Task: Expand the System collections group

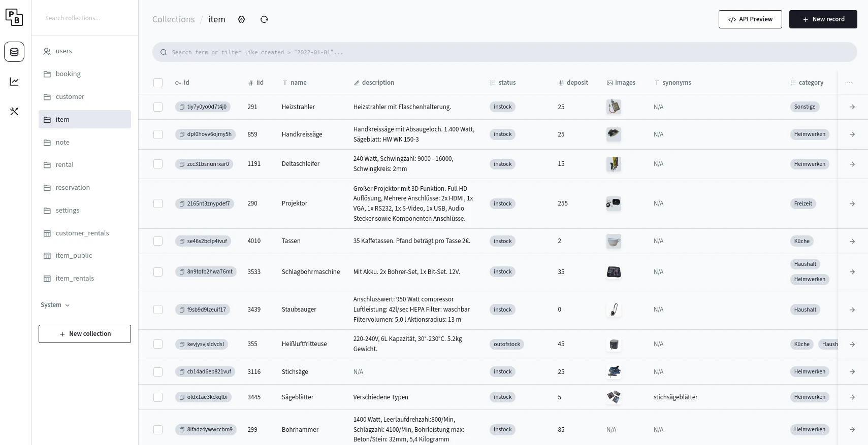Action: pos(55,305)
